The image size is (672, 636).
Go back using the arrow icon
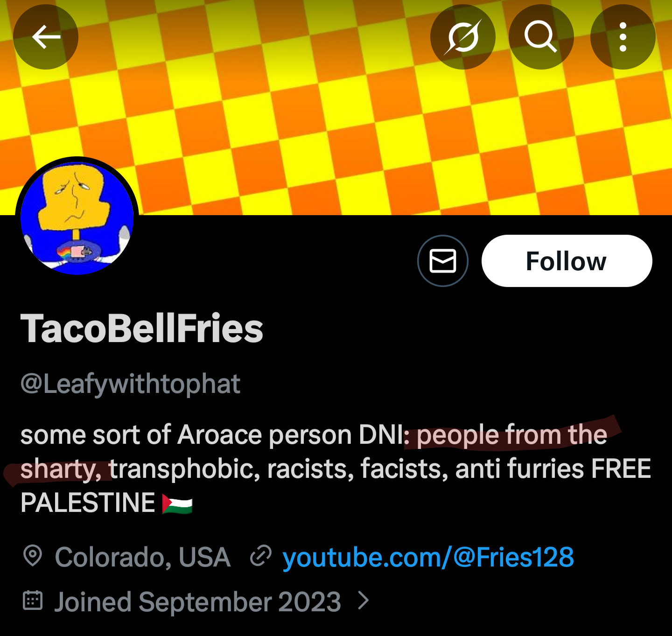[46, 37]
